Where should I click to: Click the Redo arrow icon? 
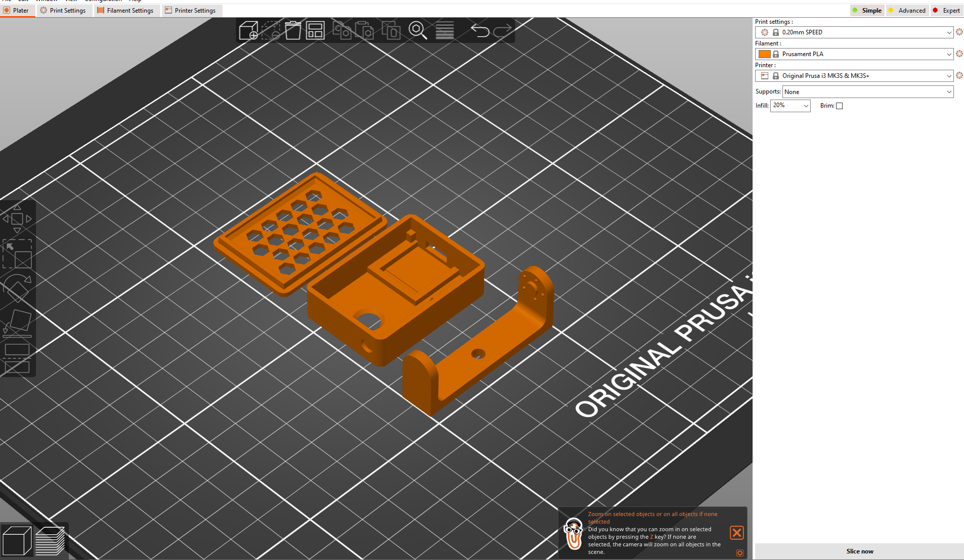coord(503,31)
